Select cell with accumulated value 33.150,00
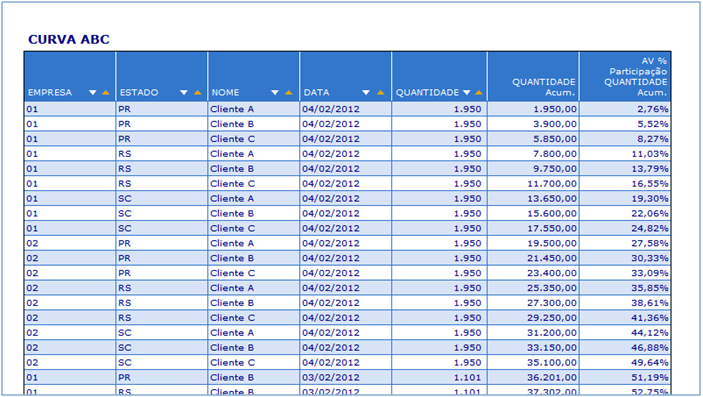The image size is (703, 397). (x=533, y=347)
